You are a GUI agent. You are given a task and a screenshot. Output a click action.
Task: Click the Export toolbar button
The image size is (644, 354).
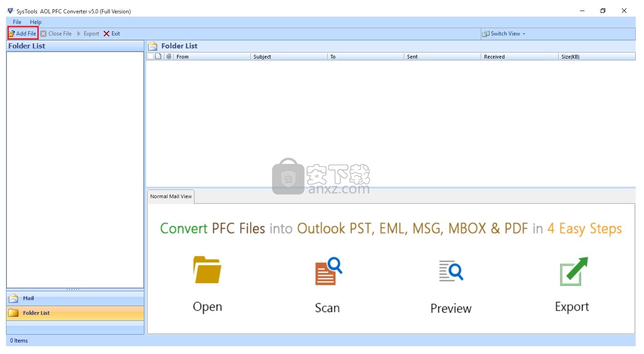coord(88,34)
